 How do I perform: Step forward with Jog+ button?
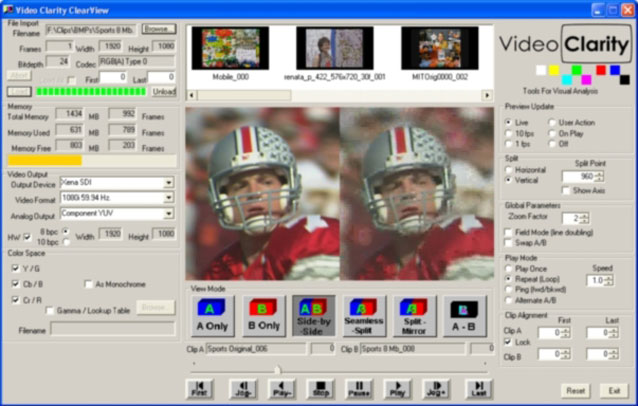coord(436,389)
